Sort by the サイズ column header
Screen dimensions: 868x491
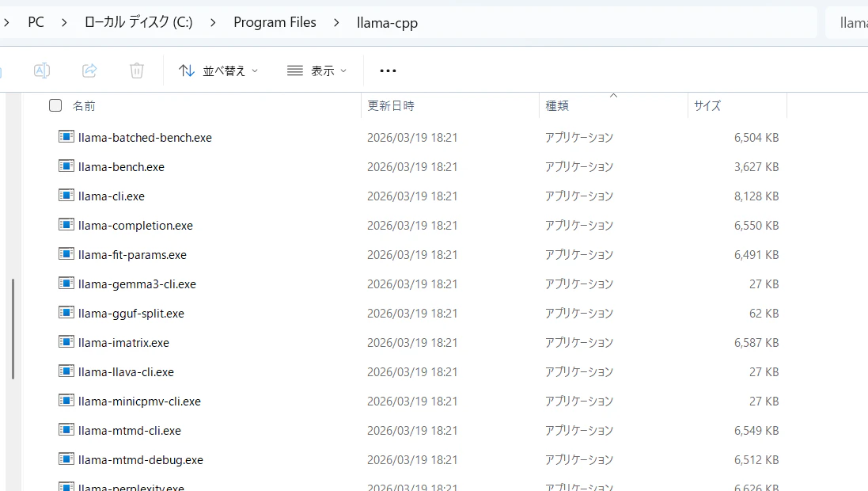coord(707,106)
